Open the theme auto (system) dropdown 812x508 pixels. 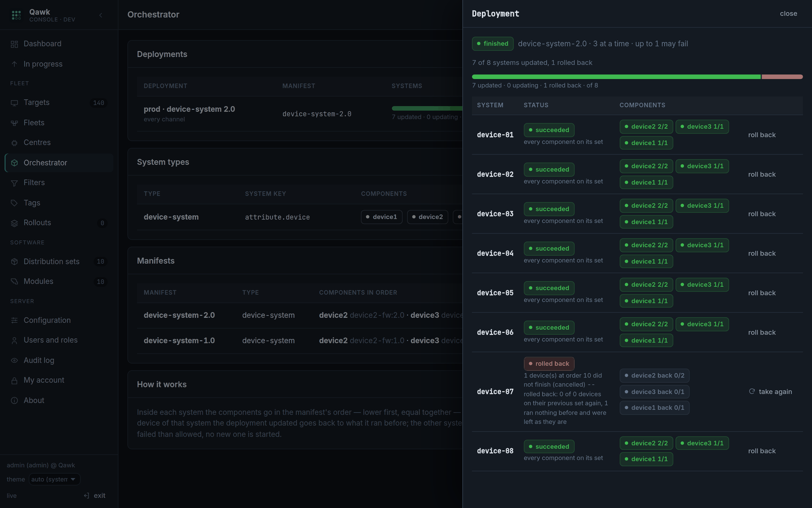pos(55,479)
